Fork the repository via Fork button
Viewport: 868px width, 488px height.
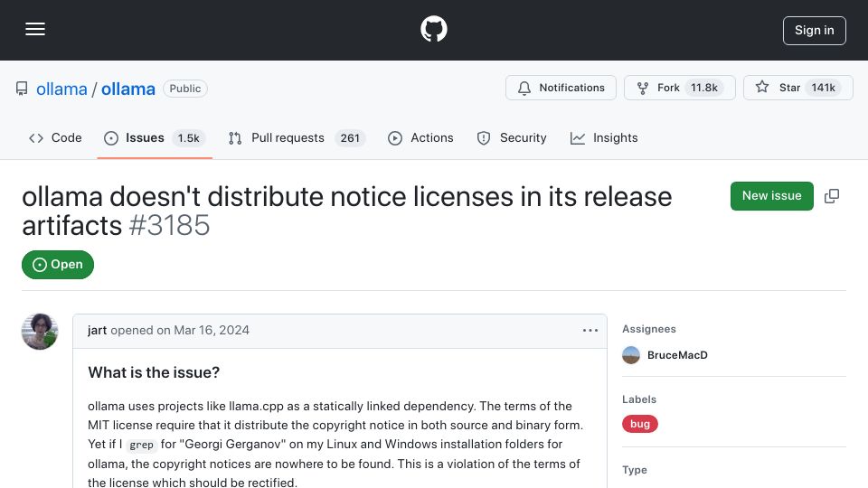click(x=679, y=88)
